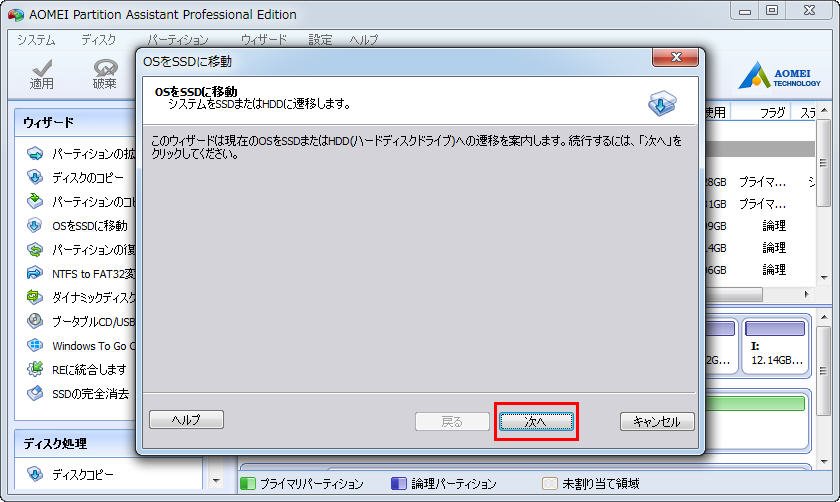Image resolution: width=840 pixels, height=502 pixels.
Task: Close the OSをSSDに移動 dialog
Action: click(x=675, y=57)
